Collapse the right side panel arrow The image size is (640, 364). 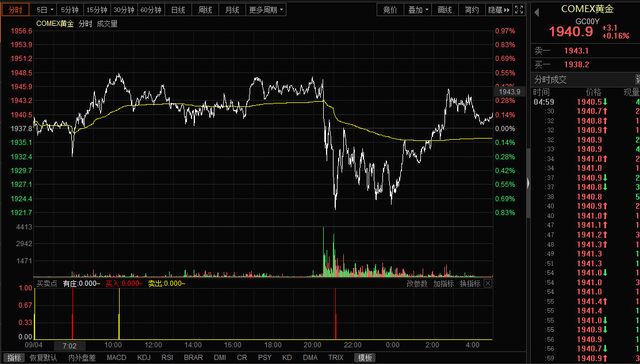click(528, 183)
